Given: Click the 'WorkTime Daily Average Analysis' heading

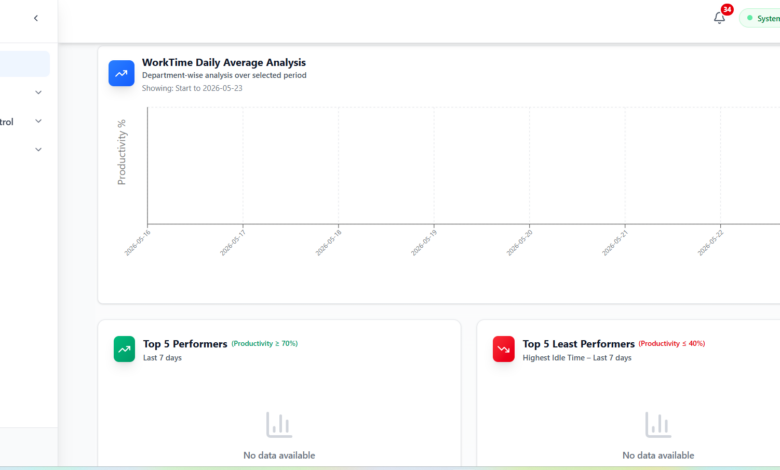Looking at the screenshot, I should (x=224, y=63).
